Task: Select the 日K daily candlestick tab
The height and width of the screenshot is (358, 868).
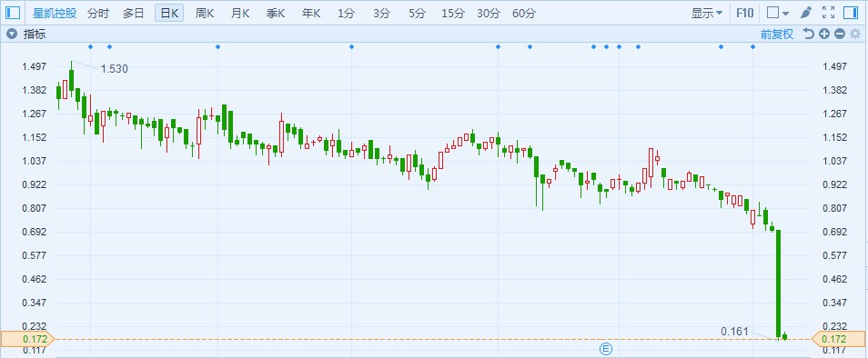Action: pyautogui.click(x=169, y=14)
